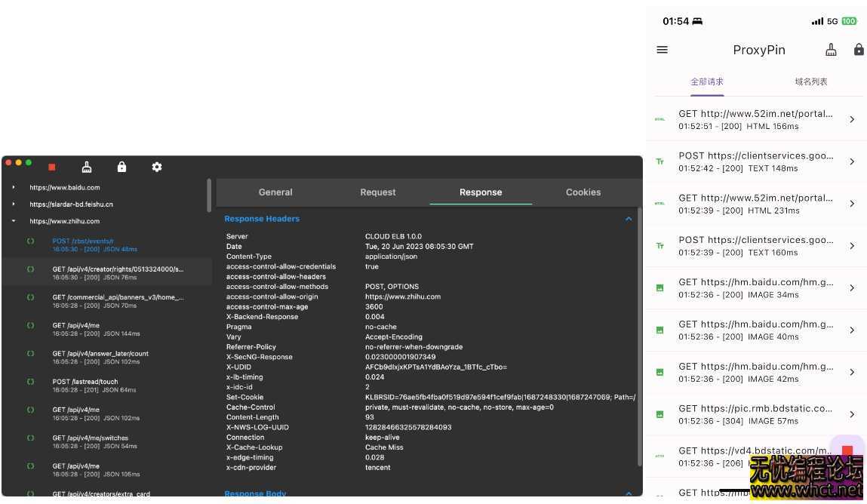Click image icon of first hm.baidu.com request

tap(660, 287)
